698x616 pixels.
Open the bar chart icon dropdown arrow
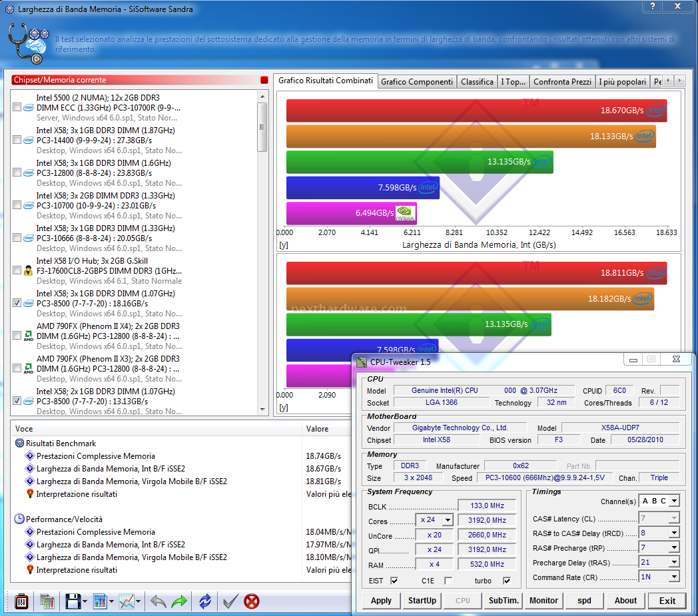pos(111,602)
